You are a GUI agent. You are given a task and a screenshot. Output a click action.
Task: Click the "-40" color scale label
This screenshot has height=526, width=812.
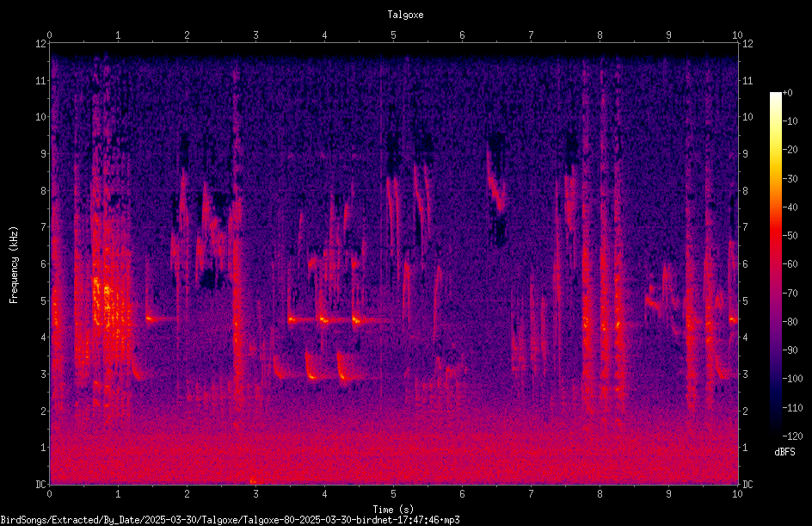pos(790,207)
